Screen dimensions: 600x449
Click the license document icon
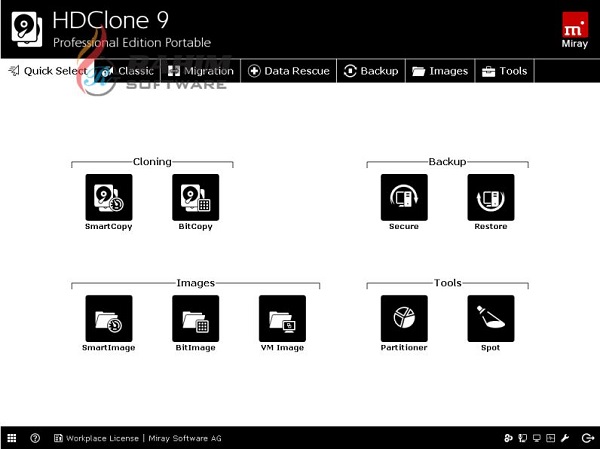coord(58,438)
